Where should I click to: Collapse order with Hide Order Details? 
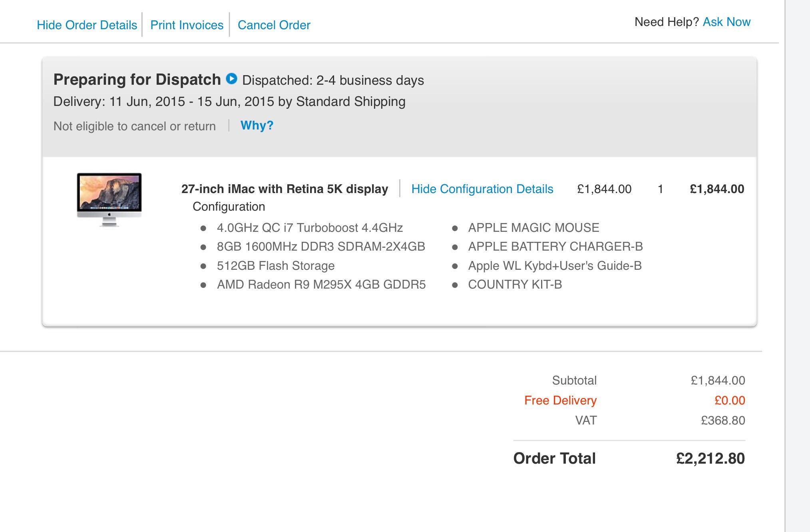click(87, 25)
